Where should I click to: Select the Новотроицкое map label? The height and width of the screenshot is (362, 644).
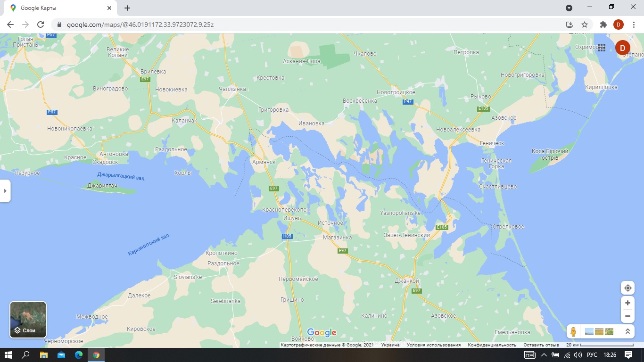[x=396, y=92]
